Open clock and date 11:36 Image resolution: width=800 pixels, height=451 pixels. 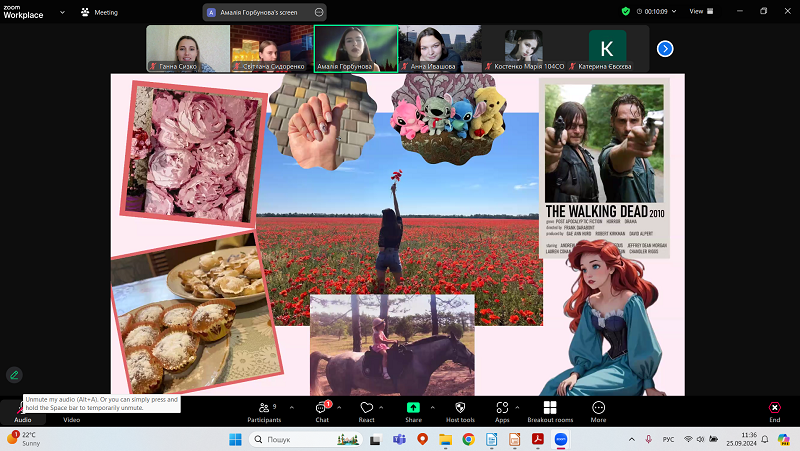point(742,439)
